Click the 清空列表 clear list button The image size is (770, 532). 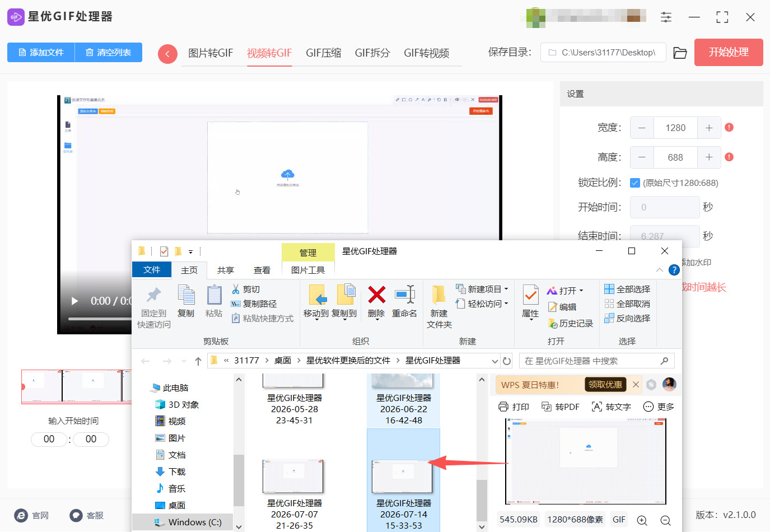click(x=109, y=53)
